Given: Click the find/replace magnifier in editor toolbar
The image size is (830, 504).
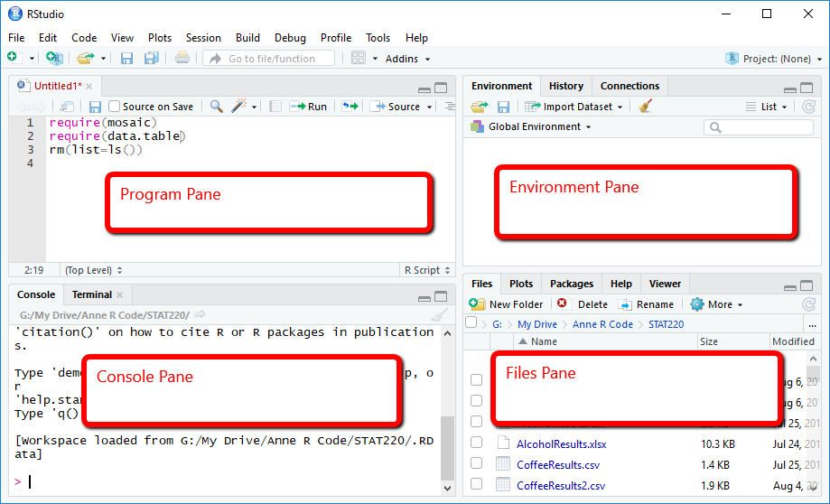Looking at the screenshot, I should (x=217, y=107).
